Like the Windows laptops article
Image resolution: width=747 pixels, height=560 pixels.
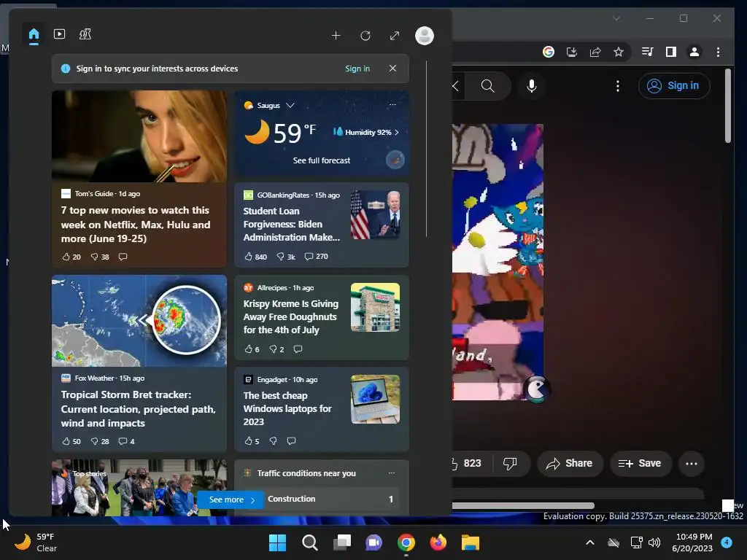click(x=252, y=441)
